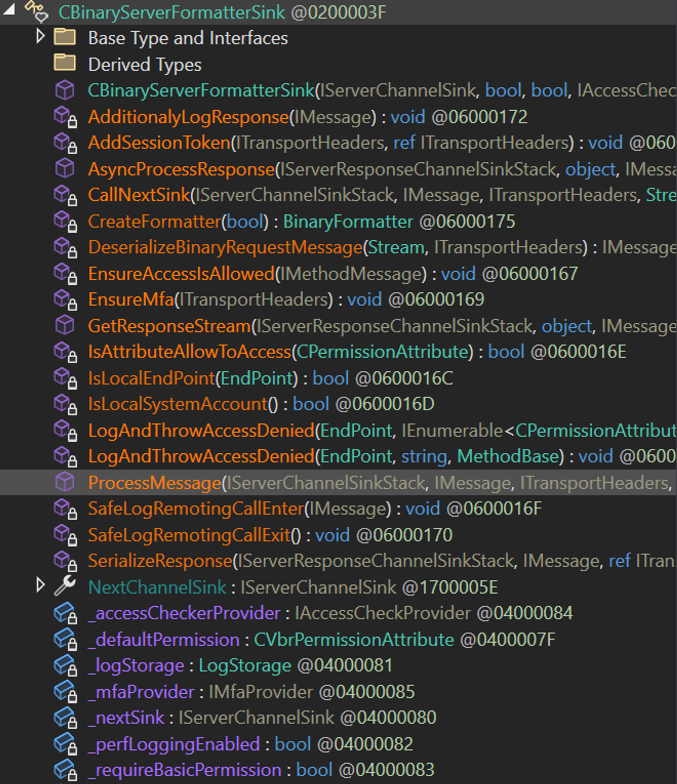This screenshot has width=677, height=784.
Task: Click the private field icon for _logStorage
Action: [65, 666]
